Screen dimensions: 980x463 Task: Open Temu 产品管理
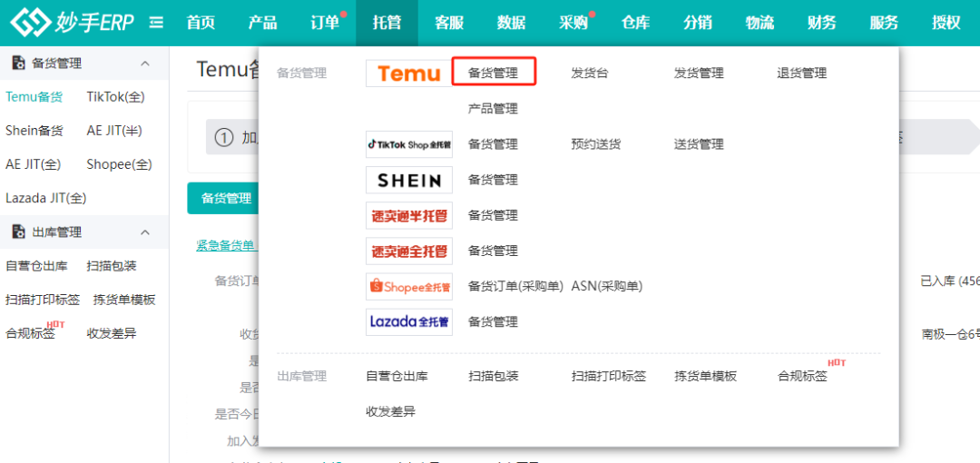pos(493,109)
